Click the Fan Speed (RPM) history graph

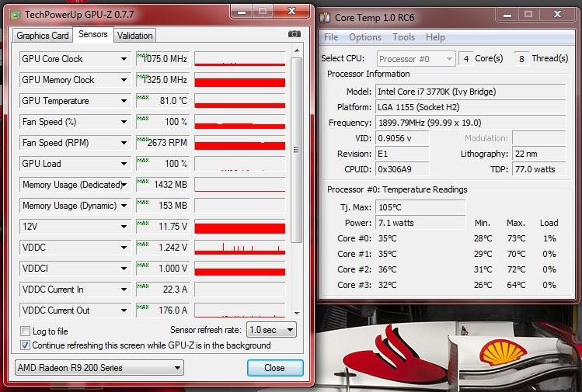240,143
